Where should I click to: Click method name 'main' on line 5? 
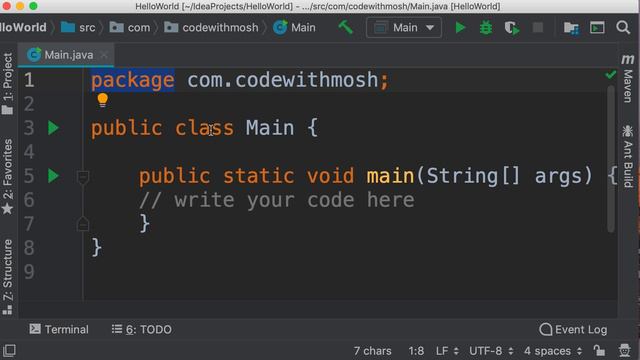pos(390,176)
